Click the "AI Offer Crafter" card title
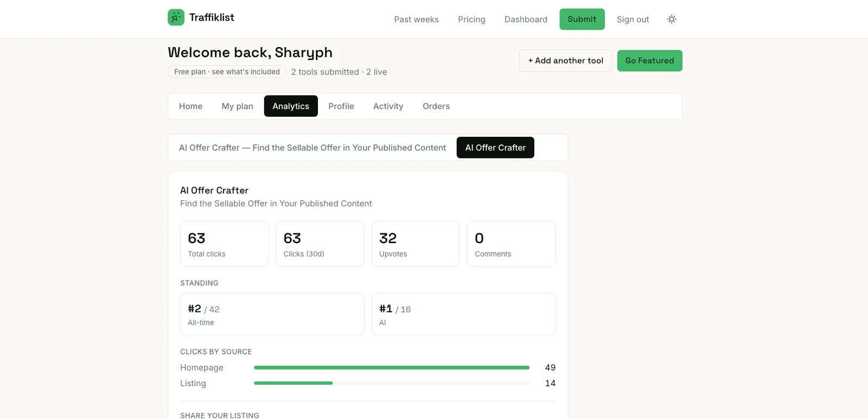Screen dimensions: 868x419 click(214, 191)
